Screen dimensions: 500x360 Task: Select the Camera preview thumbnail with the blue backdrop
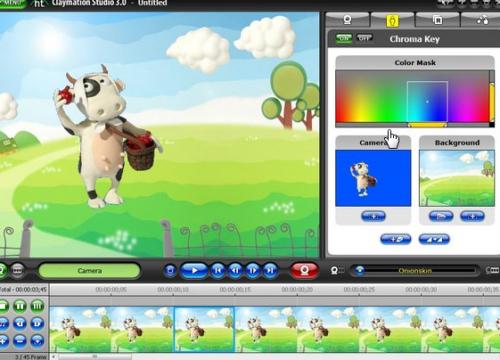click(x=373, y=178)
